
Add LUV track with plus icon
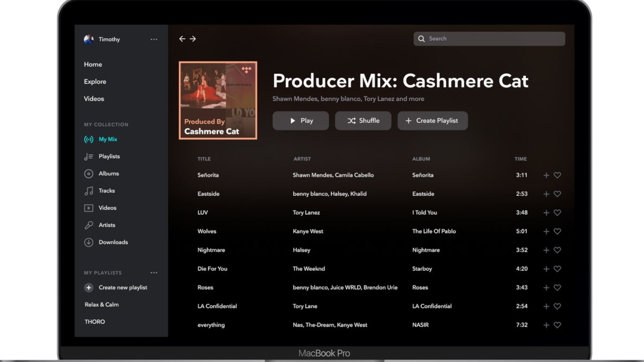coord(546,212)
